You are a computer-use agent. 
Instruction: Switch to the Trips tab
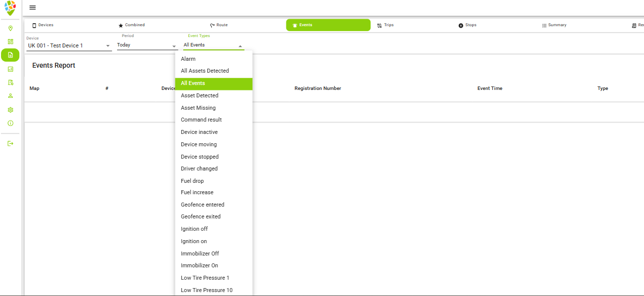[x=385, y=25]
